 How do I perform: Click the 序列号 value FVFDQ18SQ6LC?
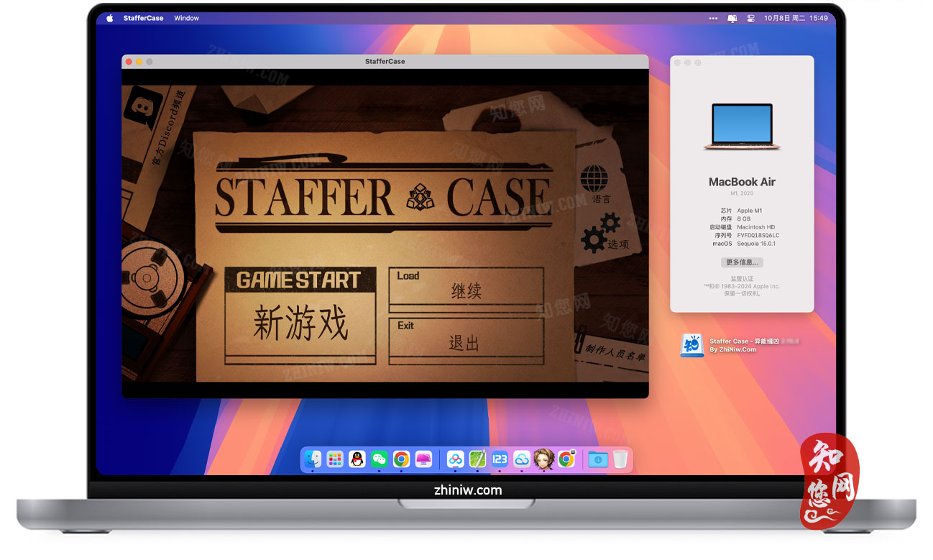(758, 235)
